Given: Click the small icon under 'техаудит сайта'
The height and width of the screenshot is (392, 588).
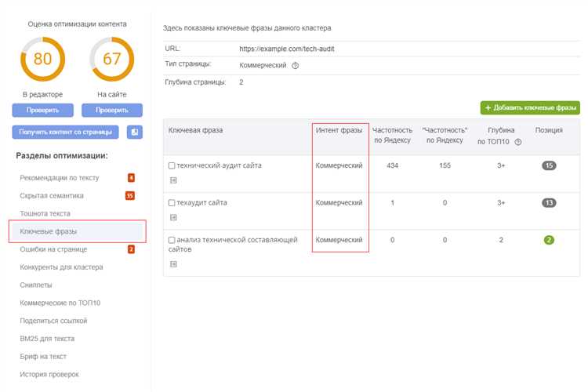Looking at the screenshot, I should click(172, 217).
